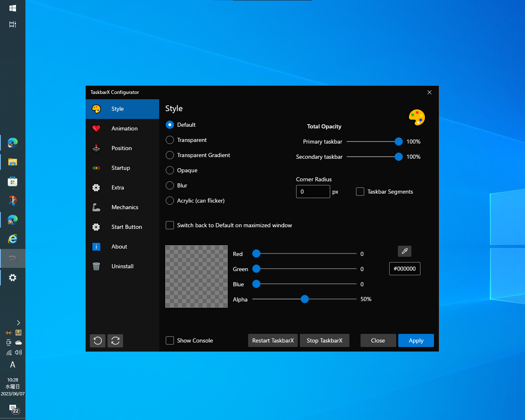Image resolution: width=525 pixels, height=420 pixels.
Task: Open the About section
Action: [122, 247]
